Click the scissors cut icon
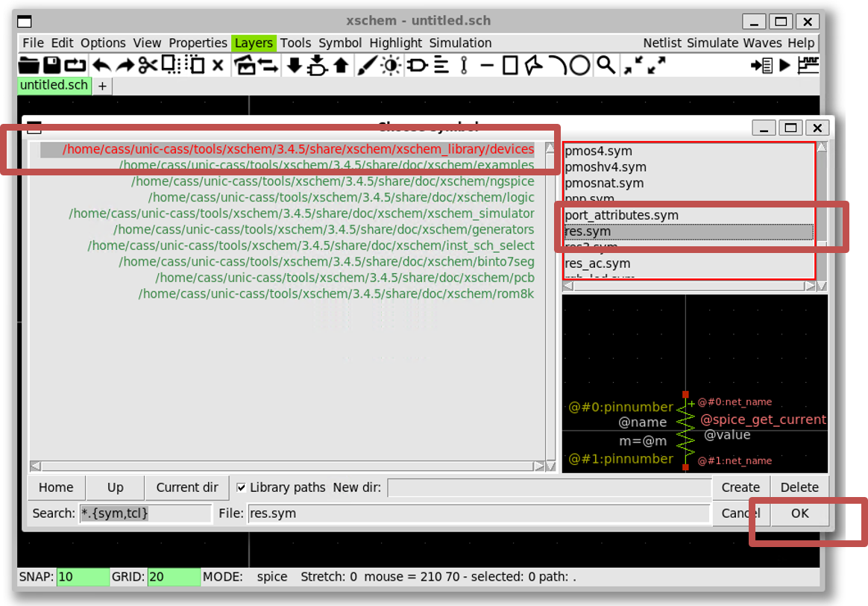Viewport: 868px width, 606px height. [147, 66]
